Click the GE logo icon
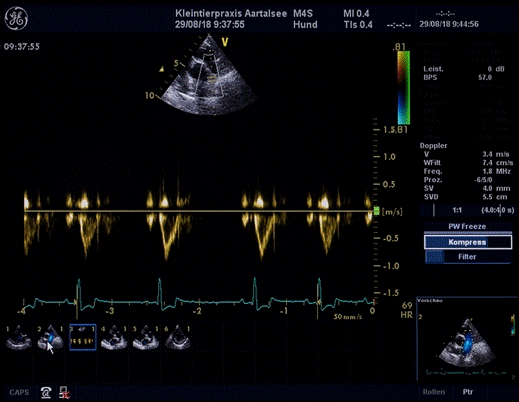This screenshot has width=519, height=402. (x=16, y=19)
